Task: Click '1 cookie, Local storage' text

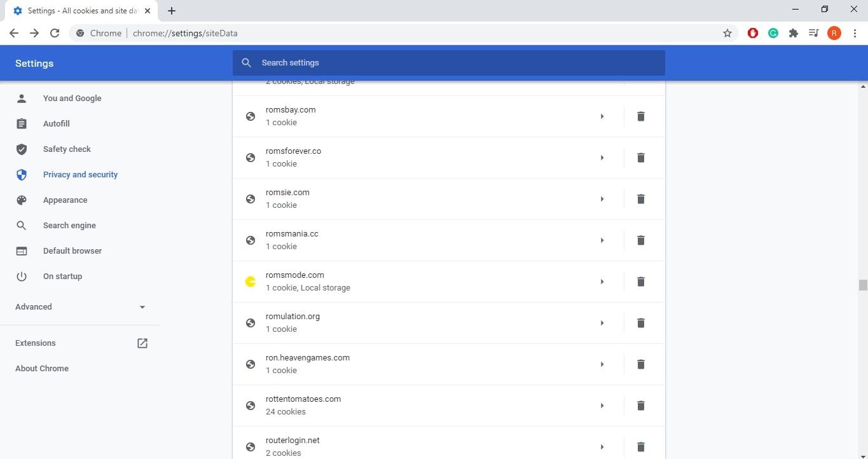Action: (308, 288)
